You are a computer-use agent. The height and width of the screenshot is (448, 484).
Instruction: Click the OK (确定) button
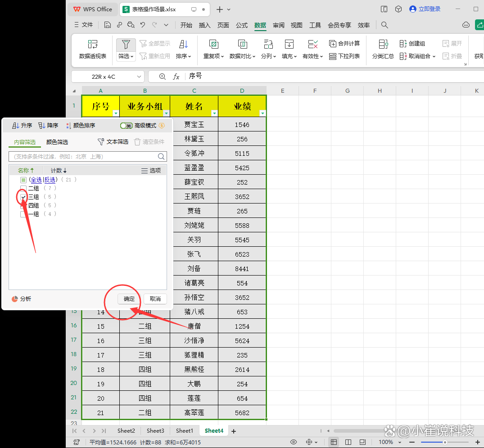[x=129, y=299]
